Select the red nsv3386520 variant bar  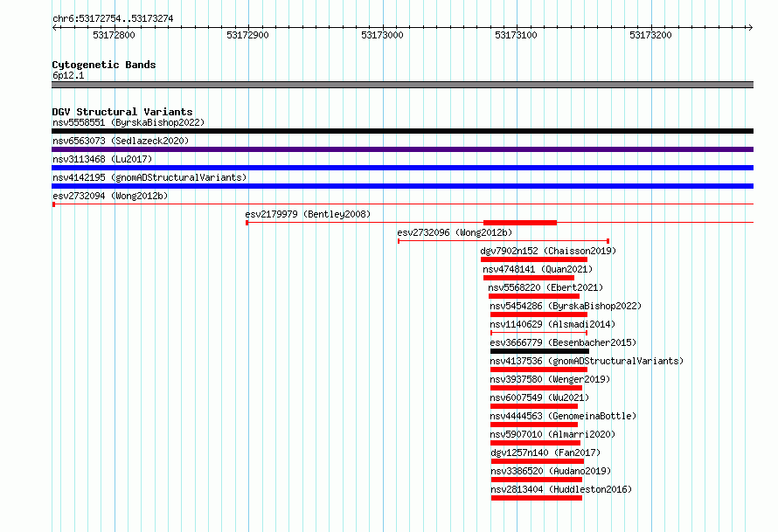[537, 480]
